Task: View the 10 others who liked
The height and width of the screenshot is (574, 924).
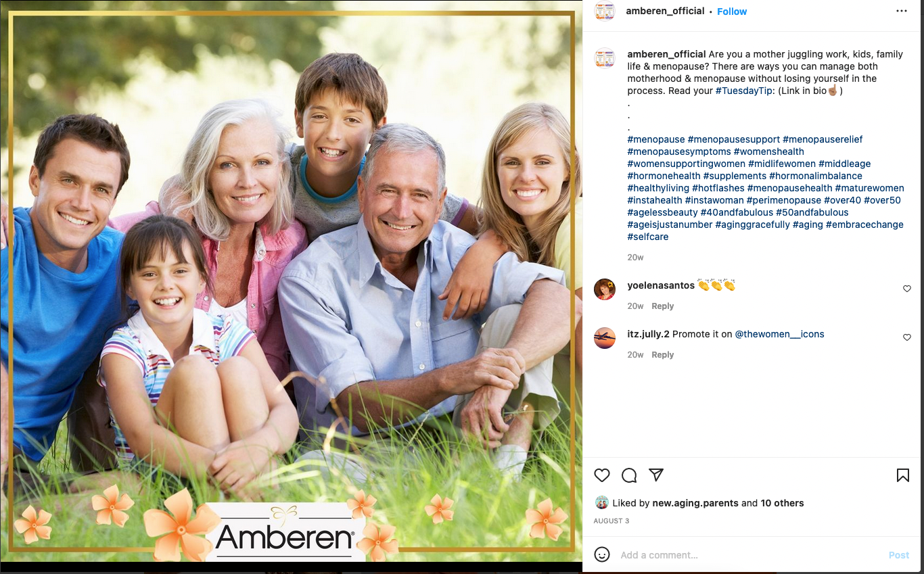Action: (x=782, y=503)
